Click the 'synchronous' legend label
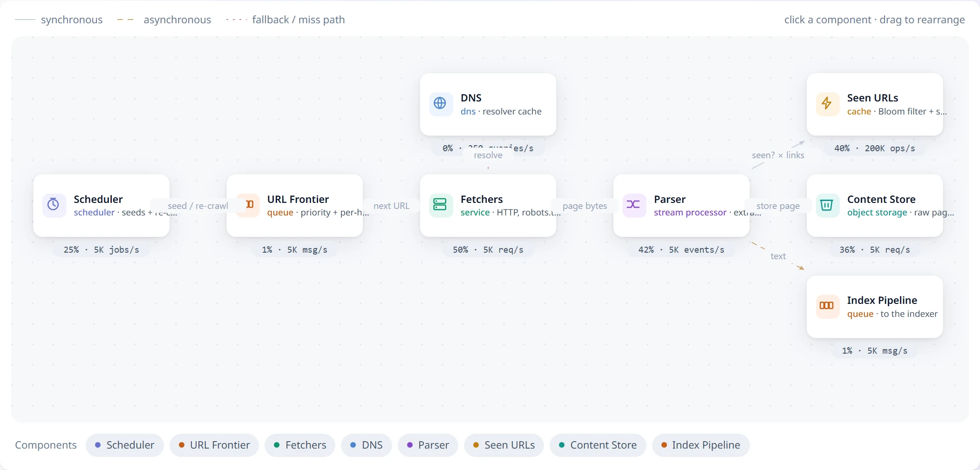 coord(72,20)
